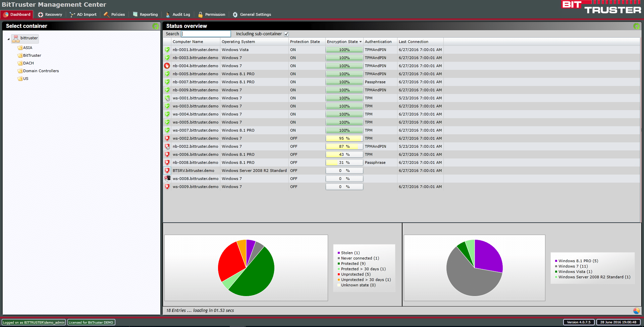Click the refresh icon in Select container panel

click(x=155, y=26)
